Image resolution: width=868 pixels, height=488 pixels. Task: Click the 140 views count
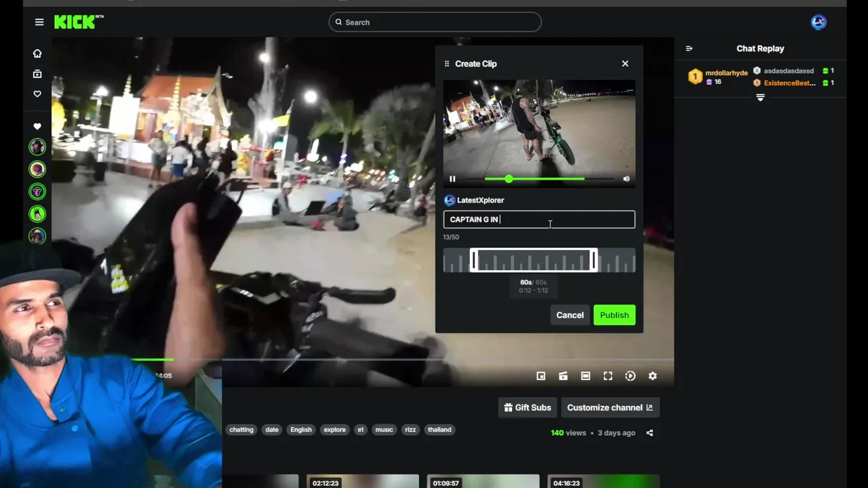click(x=568, y=433)
